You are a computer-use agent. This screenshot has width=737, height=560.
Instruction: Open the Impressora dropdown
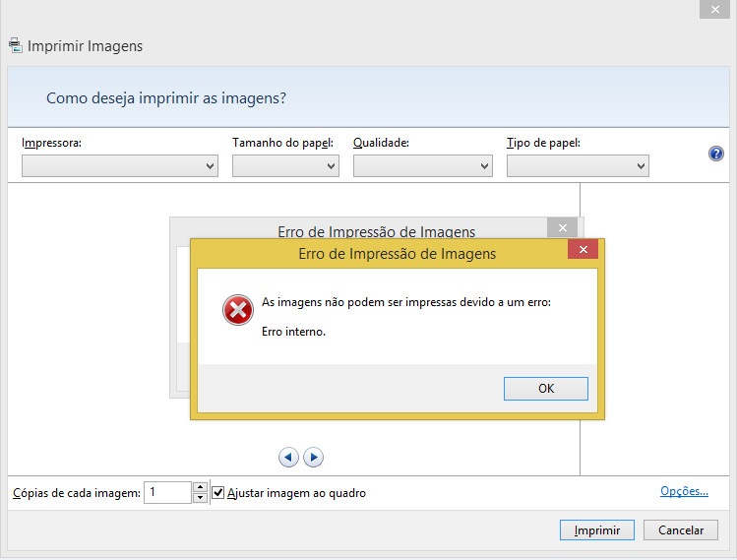(120, 166)
